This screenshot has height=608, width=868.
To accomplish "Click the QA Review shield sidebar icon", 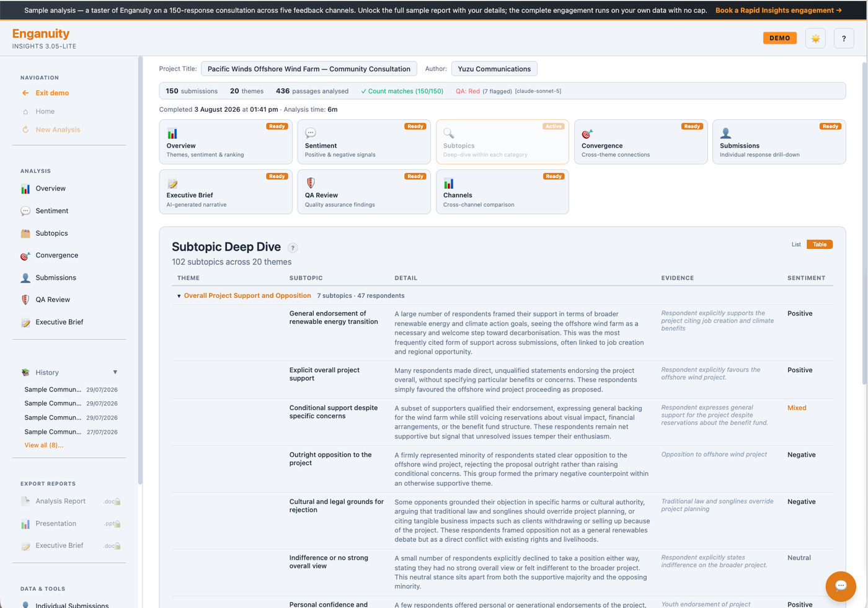I will 25,300.
